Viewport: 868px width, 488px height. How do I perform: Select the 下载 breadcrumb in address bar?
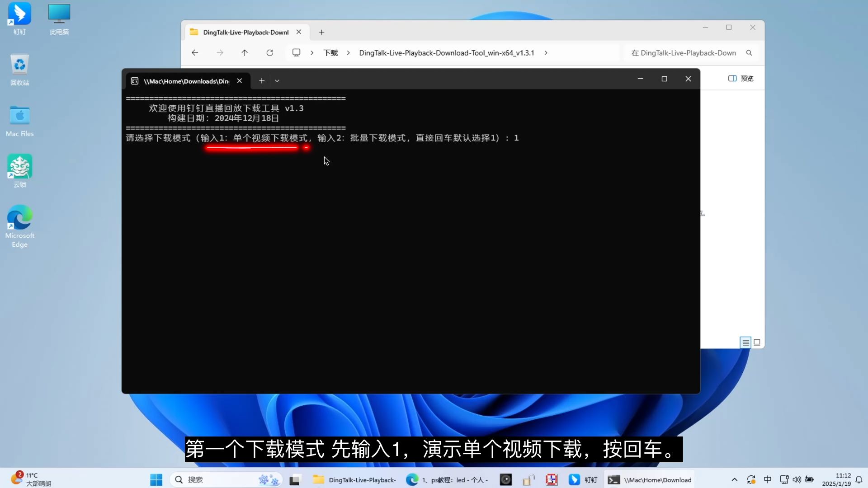330,53
